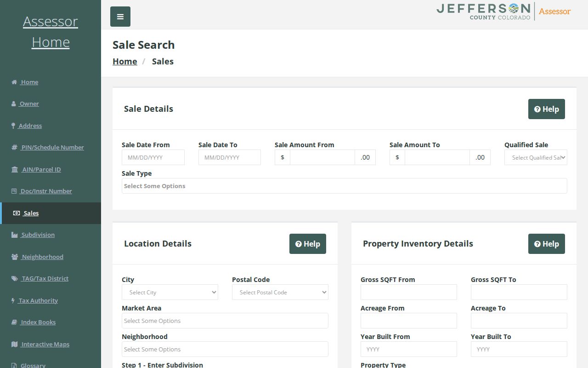This screenshot has width=588, height=368.
Task: Open the Qualified Sale dropdown
Action: (x=536, y=157)
